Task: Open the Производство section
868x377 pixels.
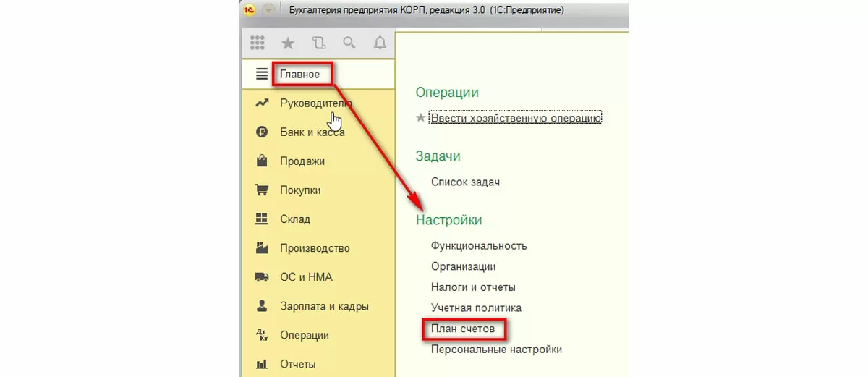Action: (315, 248)
